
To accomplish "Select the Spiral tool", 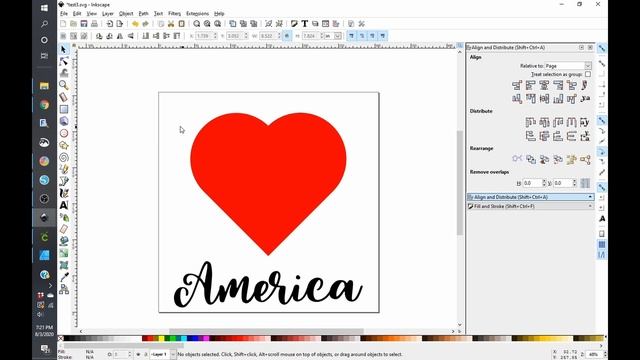I will coord(64,157).
